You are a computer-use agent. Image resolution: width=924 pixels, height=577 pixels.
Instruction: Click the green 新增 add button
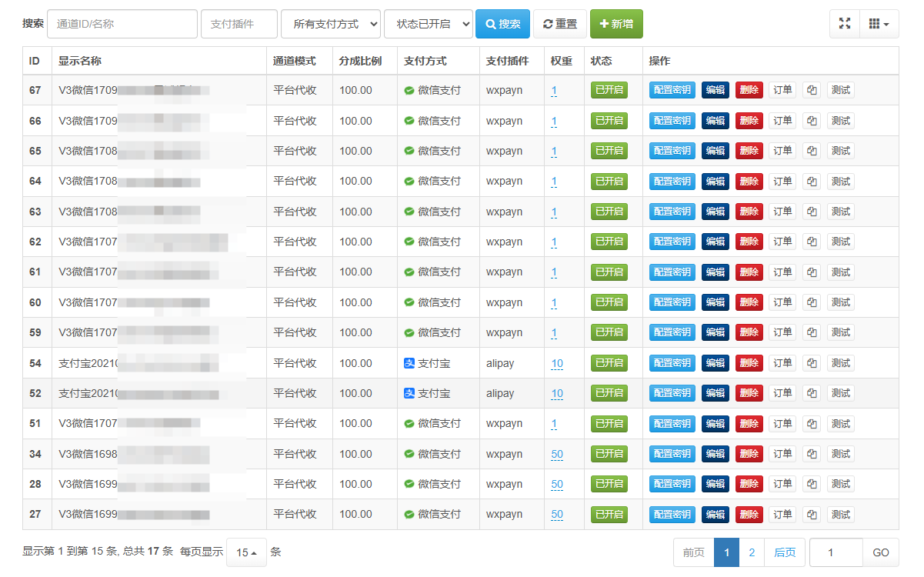pos(616,24)
